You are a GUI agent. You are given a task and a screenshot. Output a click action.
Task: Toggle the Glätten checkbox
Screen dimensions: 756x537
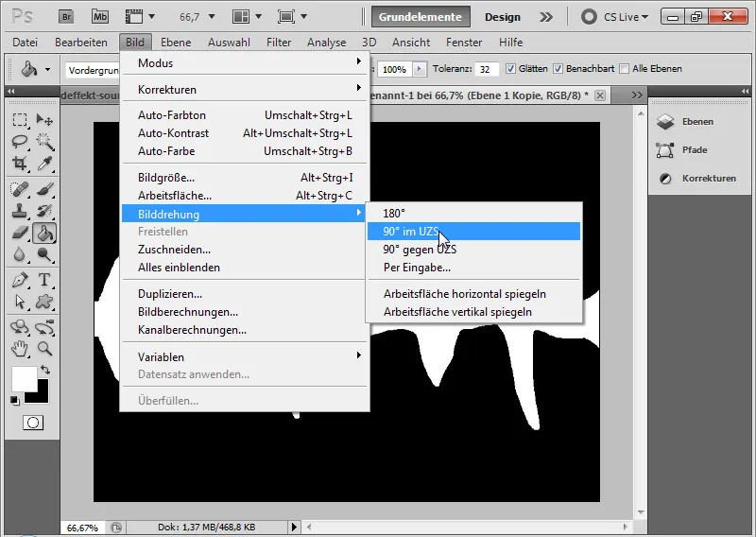tap(510, 68)
